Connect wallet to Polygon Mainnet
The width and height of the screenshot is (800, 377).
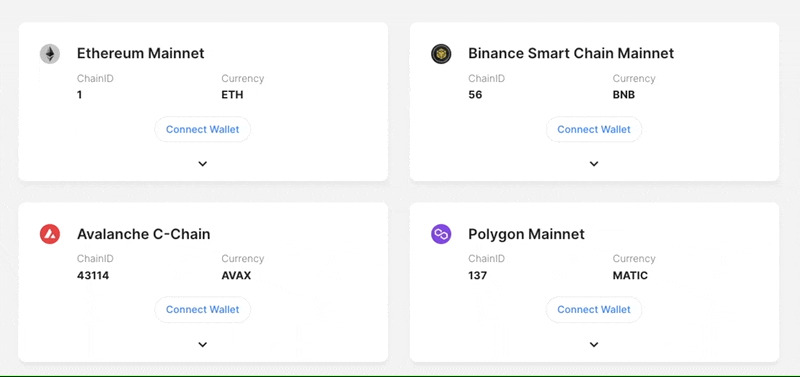click(x=594, y=310)
